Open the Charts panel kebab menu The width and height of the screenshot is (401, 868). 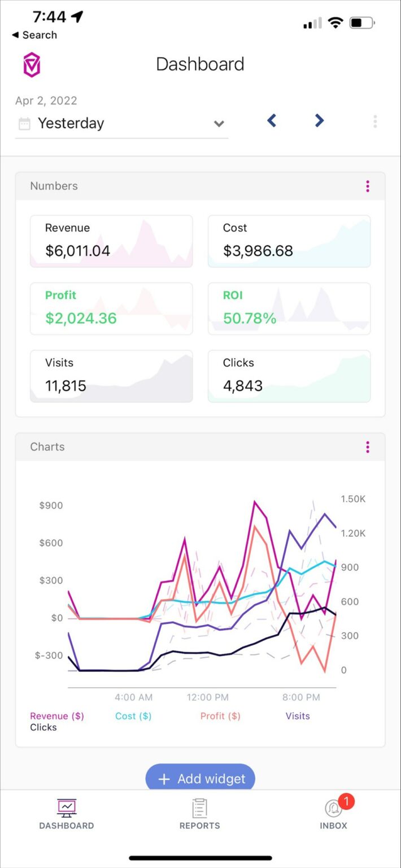368,447
